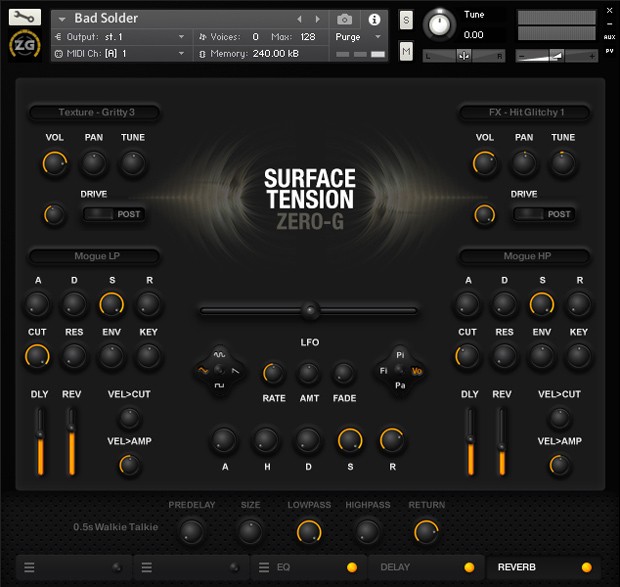Click the Tune value 0.00
620x587 pixels.
[473, 35]
